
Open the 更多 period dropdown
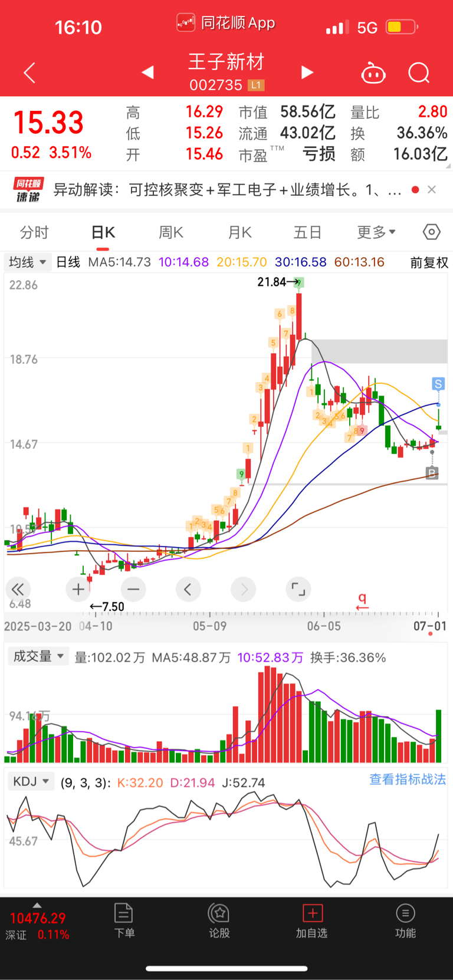pyautogui.click(x=376, y=232)
